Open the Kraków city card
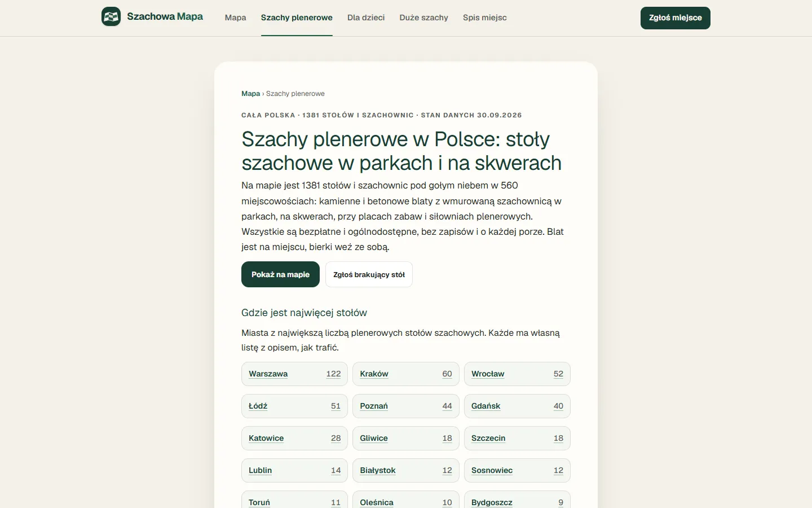812x508 pixels. coord(406,374)
